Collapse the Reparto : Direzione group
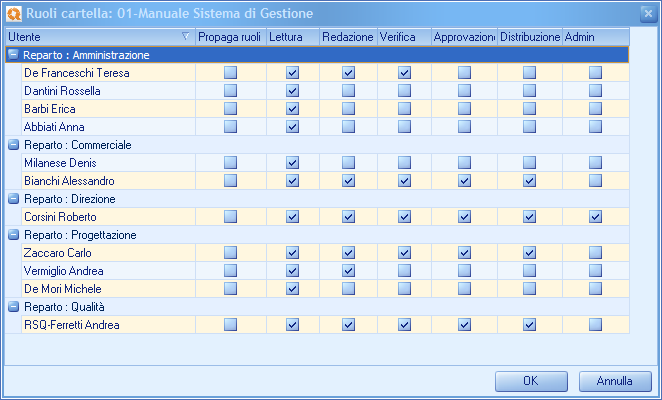Screen dimensions: 662x400 13,199
